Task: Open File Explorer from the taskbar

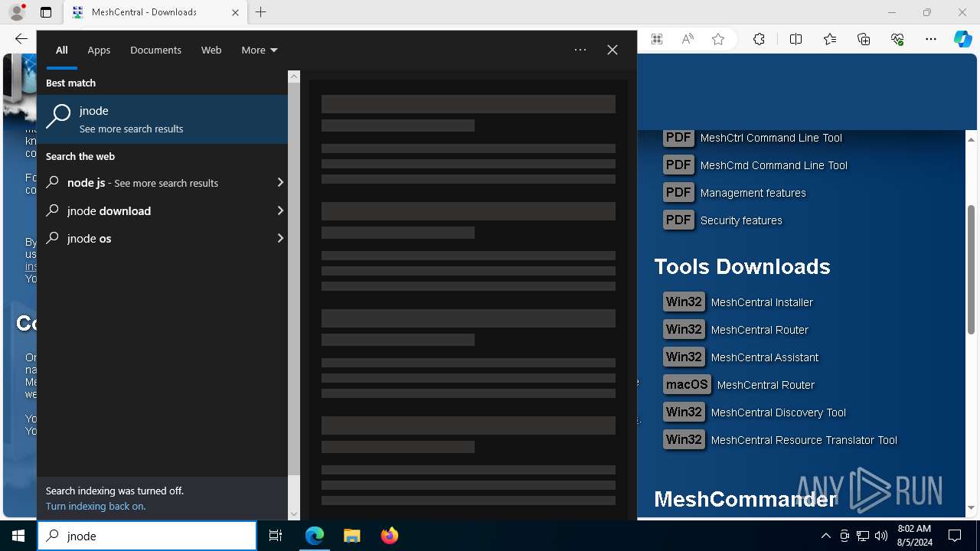Action: (351, 536)
